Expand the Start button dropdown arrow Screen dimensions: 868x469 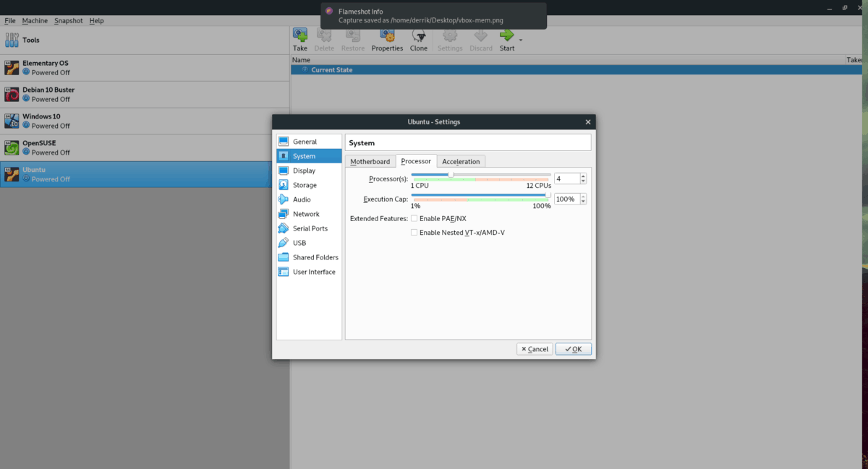(x=521, y=39)
